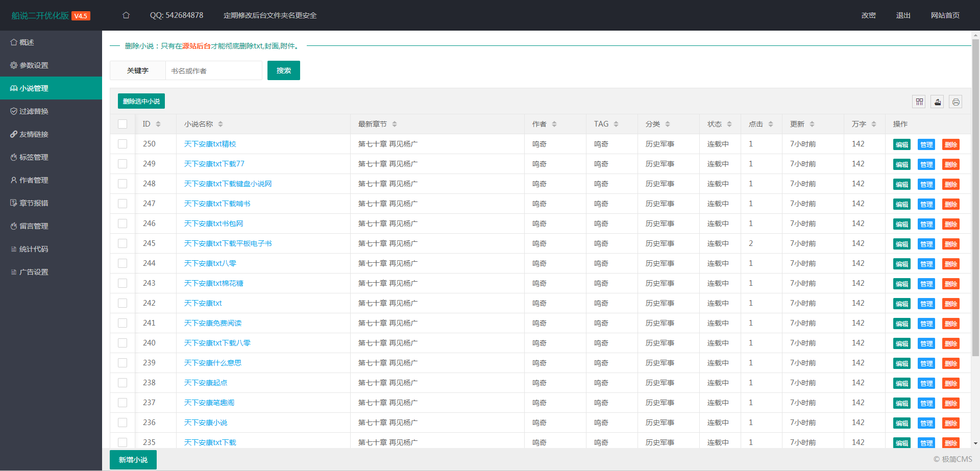This screenshot has width=980, height=471.
Task: Check the box for novel ID 247
Action: (122, 204)
